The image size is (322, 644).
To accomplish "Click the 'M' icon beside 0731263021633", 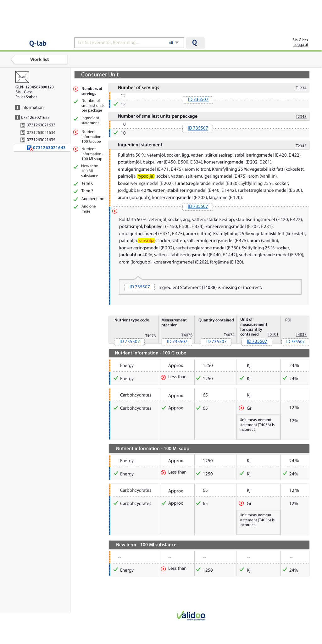I will pos(23,125).
